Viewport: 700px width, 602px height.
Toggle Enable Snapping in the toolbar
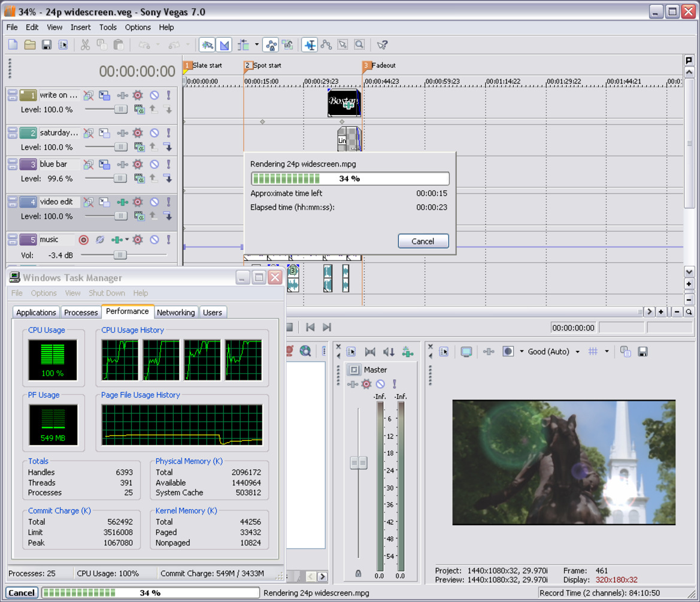[x=207, y=45]
